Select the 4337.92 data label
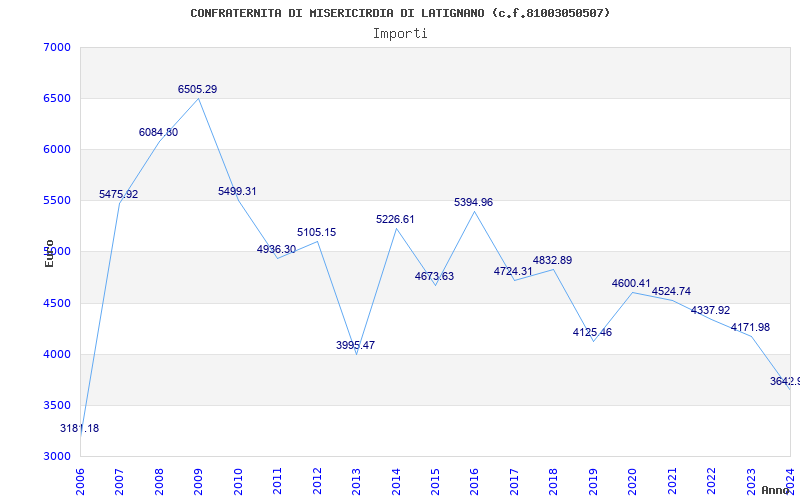Image resolution: width=800 pixels, height=500 pixels. [x=711, y=310]
